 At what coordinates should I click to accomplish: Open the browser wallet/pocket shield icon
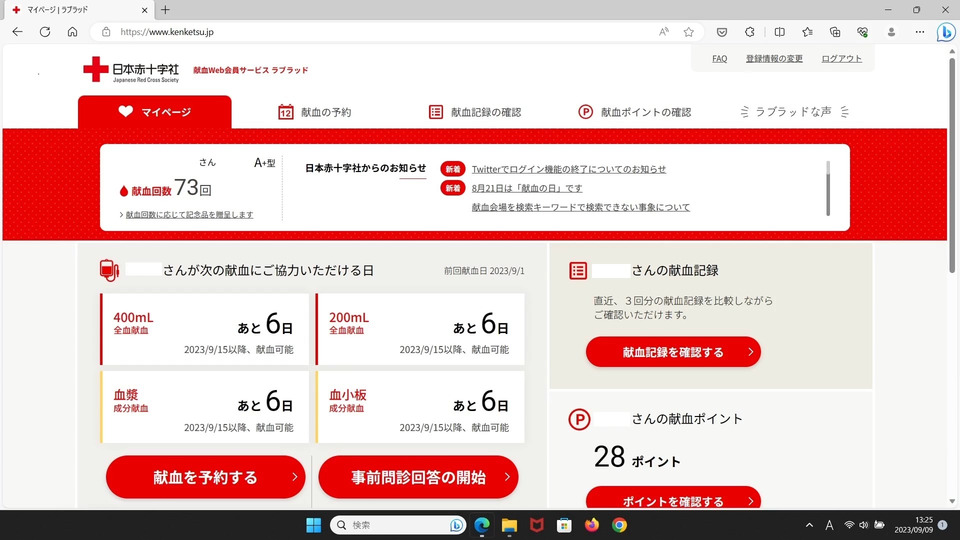point(722,32)
